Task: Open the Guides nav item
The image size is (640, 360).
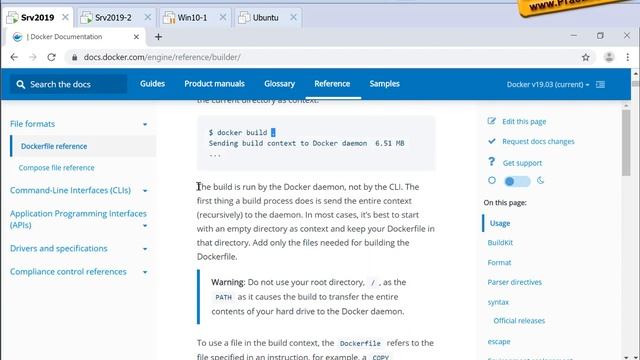Action: (152, 84)
